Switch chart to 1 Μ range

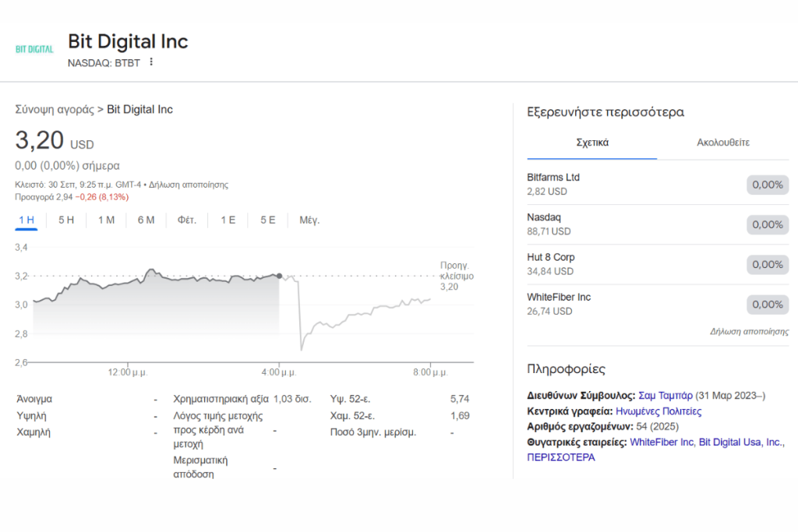(x=106, y=220)
